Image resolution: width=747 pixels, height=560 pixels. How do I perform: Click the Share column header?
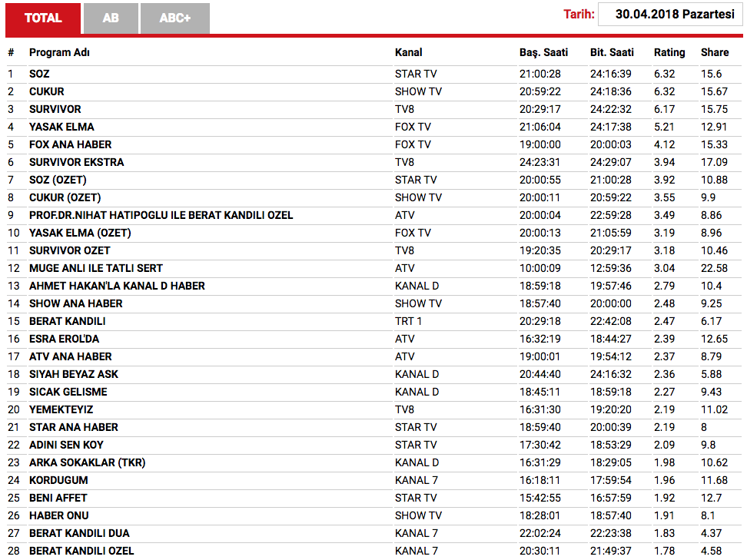(715, 52)
